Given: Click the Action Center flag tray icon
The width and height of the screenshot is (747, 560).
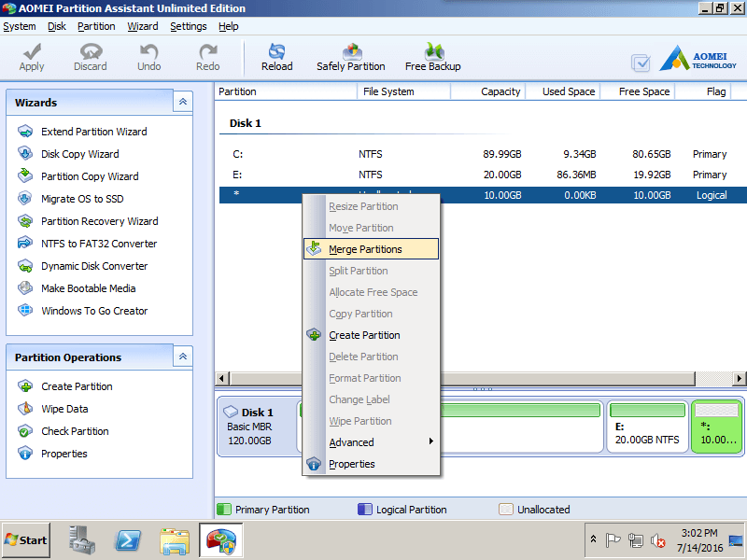Looking at the screenshot, I should pyautogui.click(x=613, y=540).
